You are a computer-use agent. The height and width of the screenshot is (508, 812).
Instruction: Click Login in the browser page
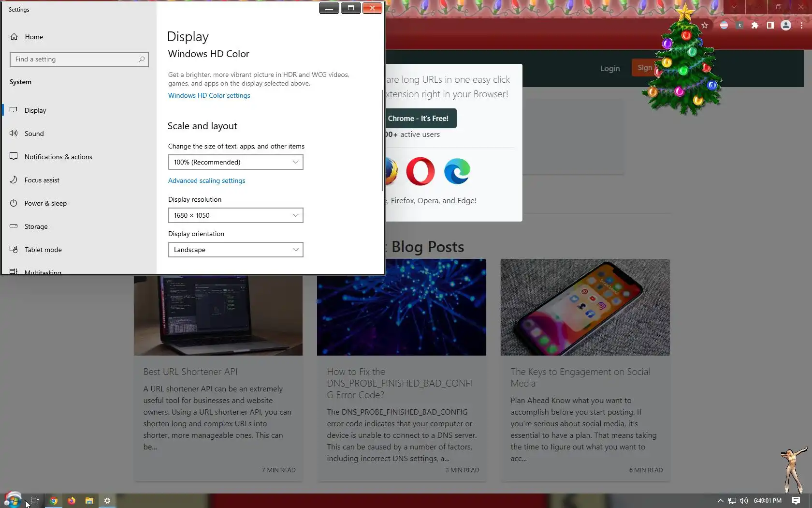point(610,68)
